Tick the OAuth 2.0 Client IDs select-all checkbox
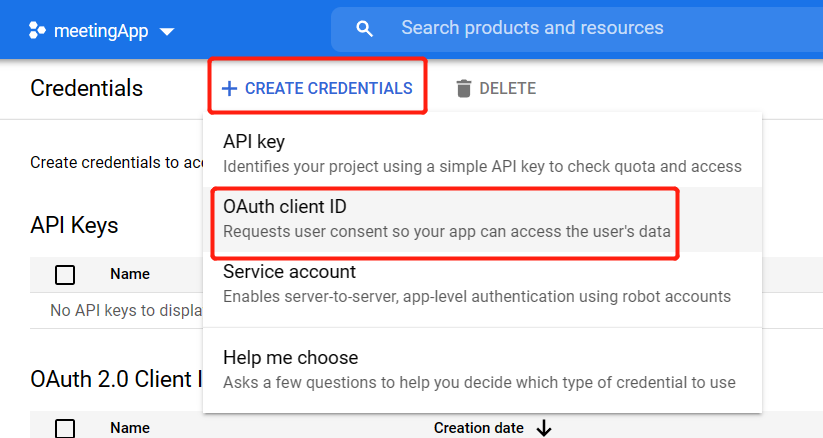This screenshot has height=438, width=823. (65, 428)
